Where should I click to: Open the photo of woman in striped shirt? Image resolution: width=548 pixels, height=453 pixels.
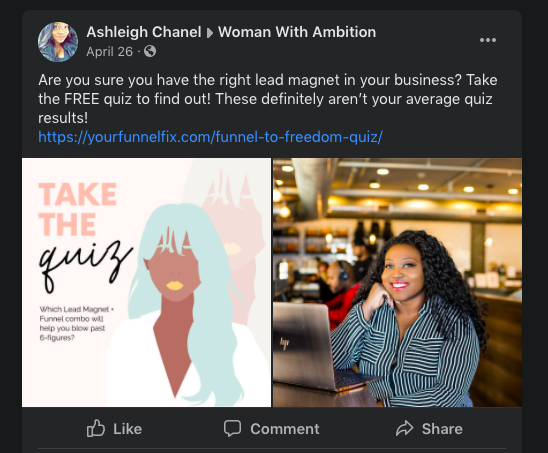[x=397, y=282]
